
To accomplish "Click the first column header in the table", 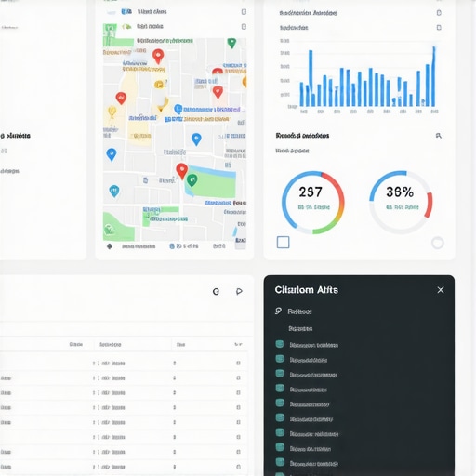I will tap(76, 344).
